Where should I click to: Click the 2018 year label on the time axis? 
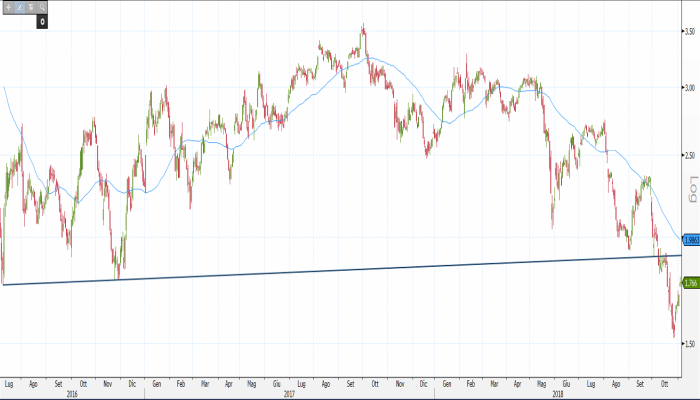558,394
